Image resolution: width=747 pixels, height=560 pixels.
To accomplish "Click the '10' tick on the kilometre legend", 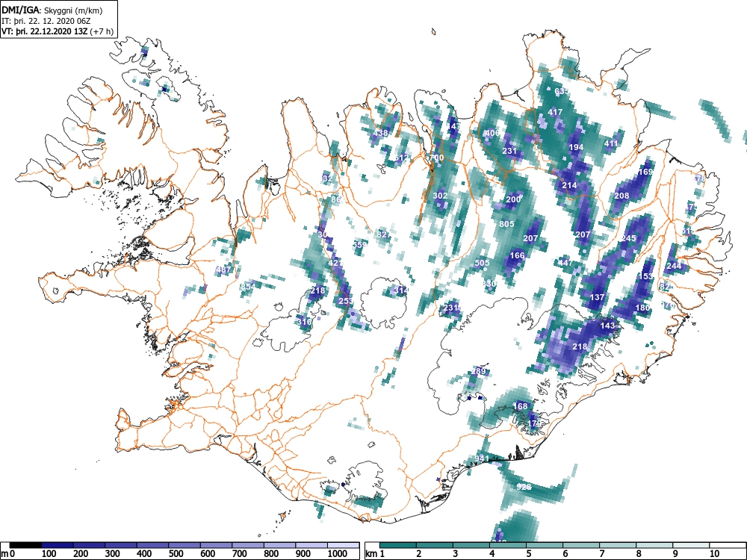I will (x=714, y=554).
